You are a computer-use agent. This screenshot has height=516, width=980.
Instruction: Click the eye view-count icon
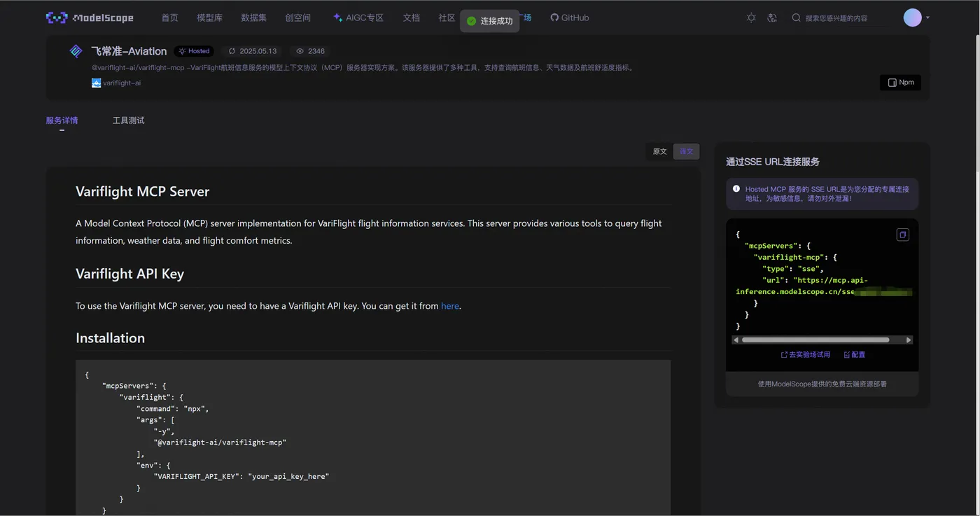[300, 51]
